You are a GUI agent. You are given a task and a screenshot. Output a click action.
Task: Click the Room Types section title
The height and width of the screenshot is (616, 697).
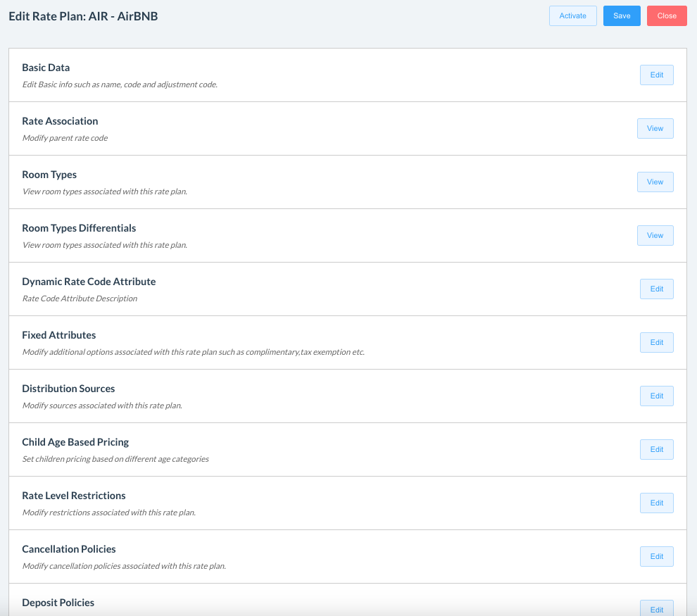pyautogui.click(x=49, y=174)
